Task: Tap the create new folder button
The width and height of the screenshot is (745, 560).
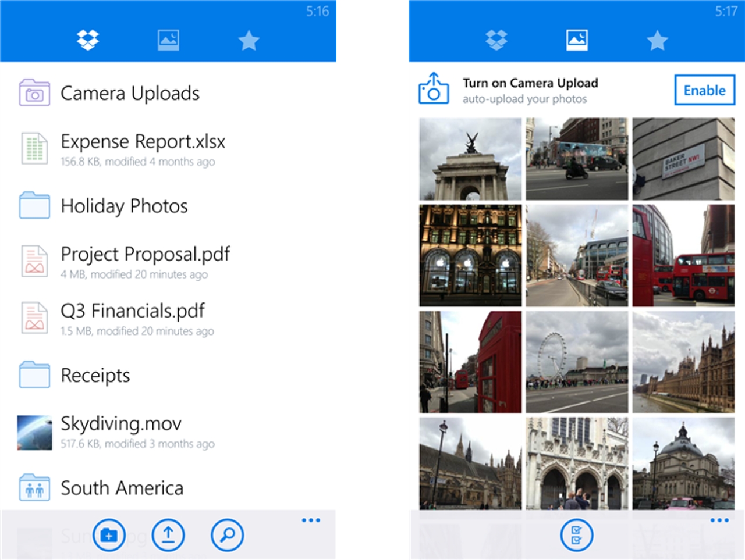Action: click(x=109, y=535)
